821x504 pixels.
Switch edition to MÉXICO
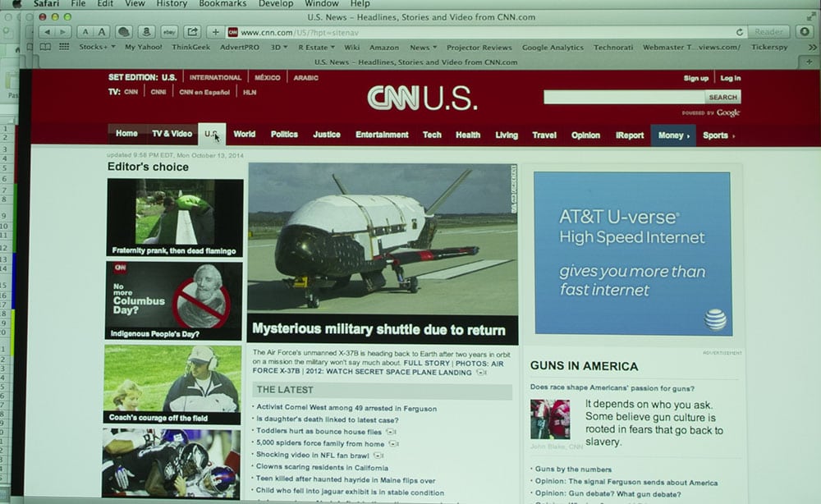pos(268,77)
